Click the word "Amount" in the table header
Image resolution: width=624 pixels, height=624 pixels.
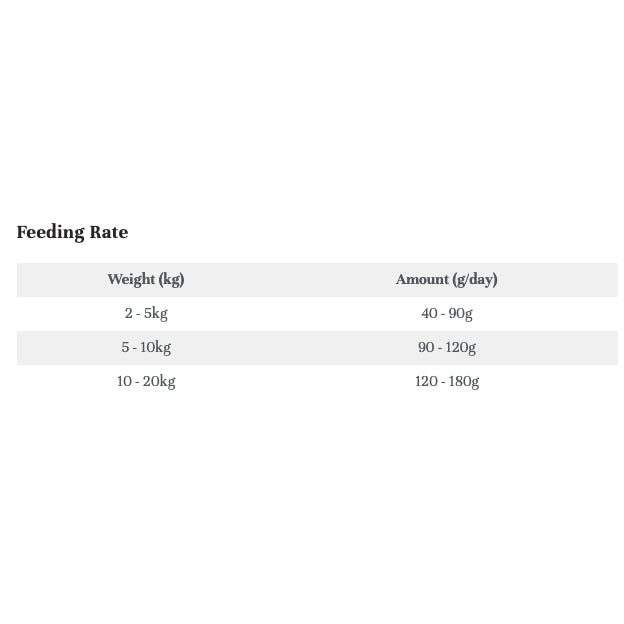(x=422, y=280)
